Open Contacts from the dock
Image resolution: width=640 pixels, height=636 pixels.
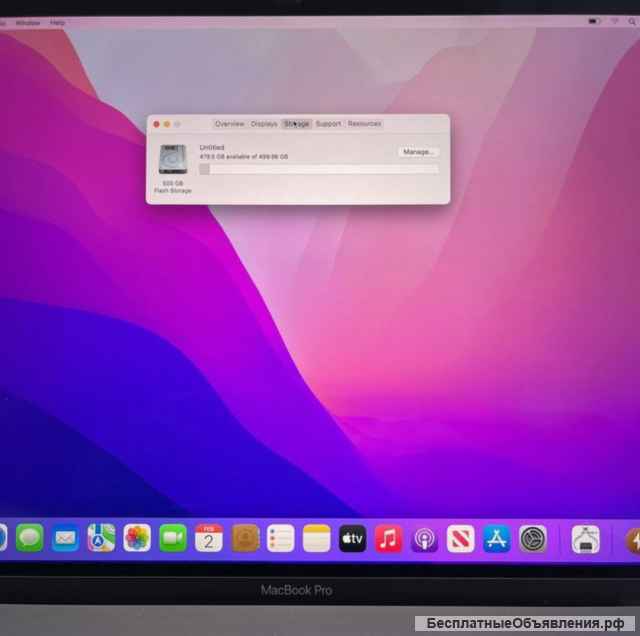[x=245, y=538]
